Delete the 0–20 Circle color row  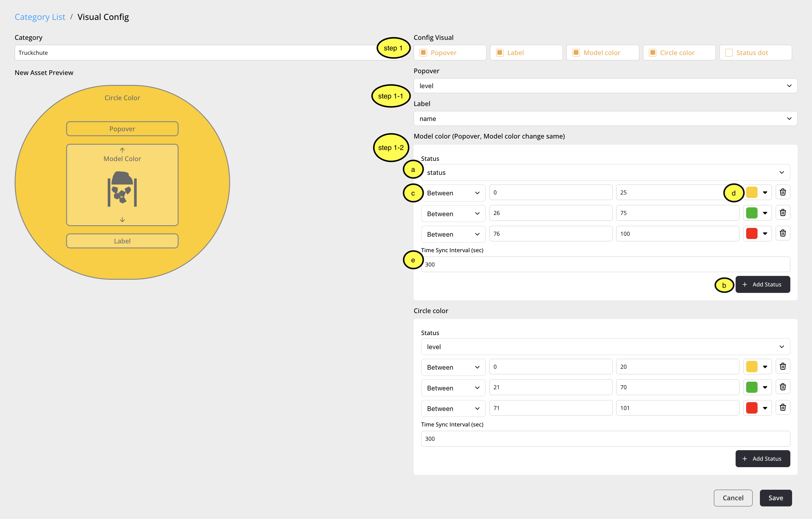783,366
